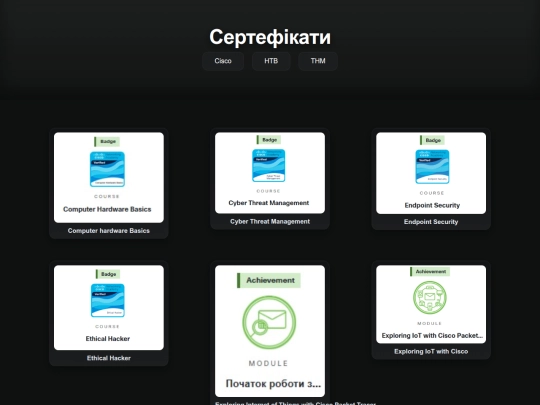The width and height of the screenshot is (540, 405).
Task: Click 'Endpoint Security' title inside image
Action: [432, 205]
